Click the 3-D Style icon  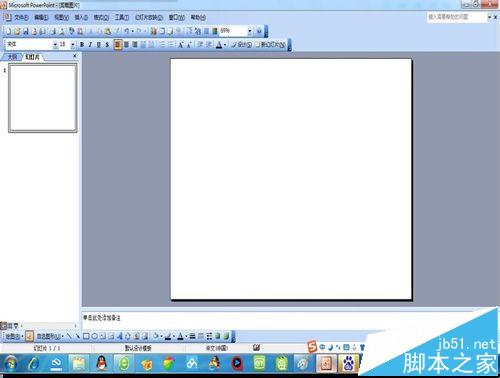(x=226, y=336)
